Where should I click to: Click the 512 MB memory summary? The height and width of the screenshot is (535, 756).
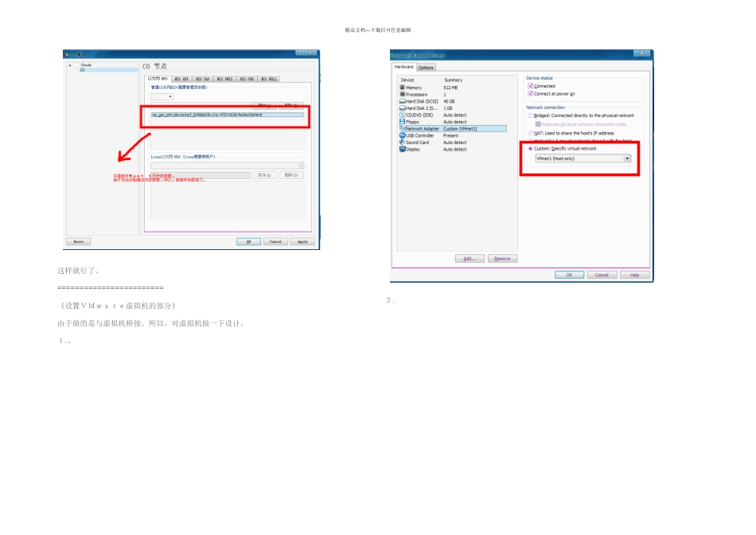click(x=450, y=88)
